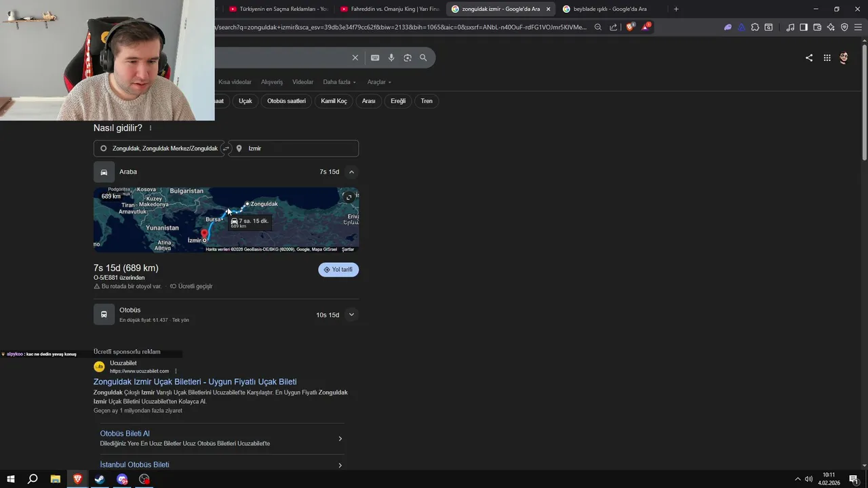868x488 pixels.
Task: Expand the Otobüs bus option section
Action: (x=351, y=314)
